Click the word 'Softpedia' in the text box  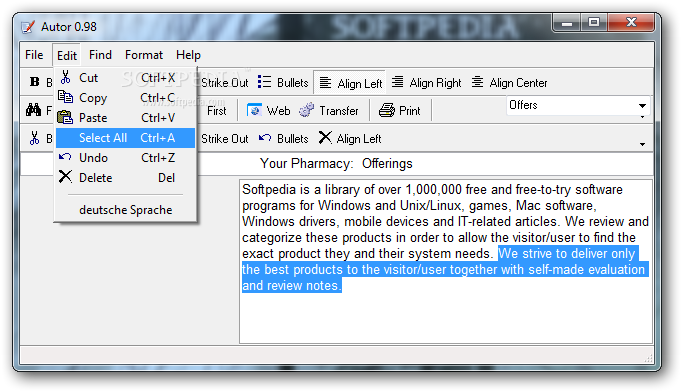[x=270, y=190]
